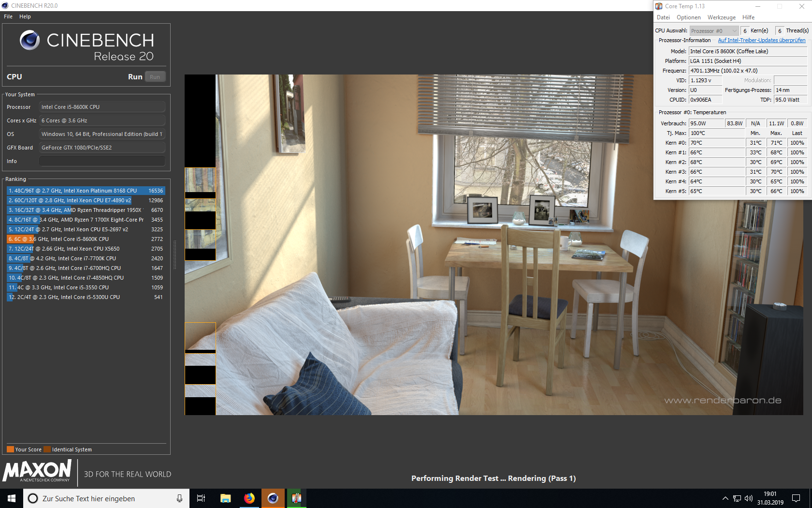
Task: Select the Core i5-3550 ranking row
Action: click(x=86, y=287)
